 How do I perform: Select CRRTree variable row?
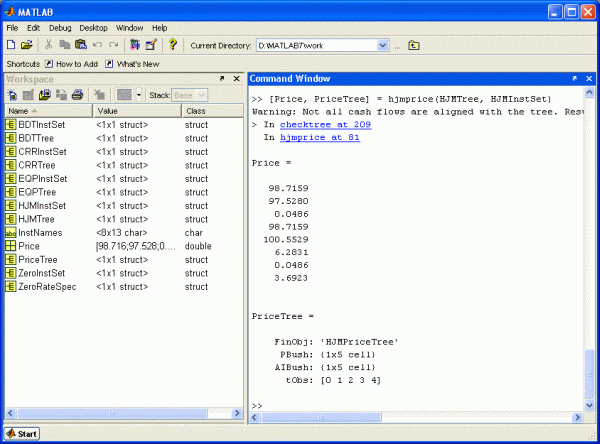124,165
